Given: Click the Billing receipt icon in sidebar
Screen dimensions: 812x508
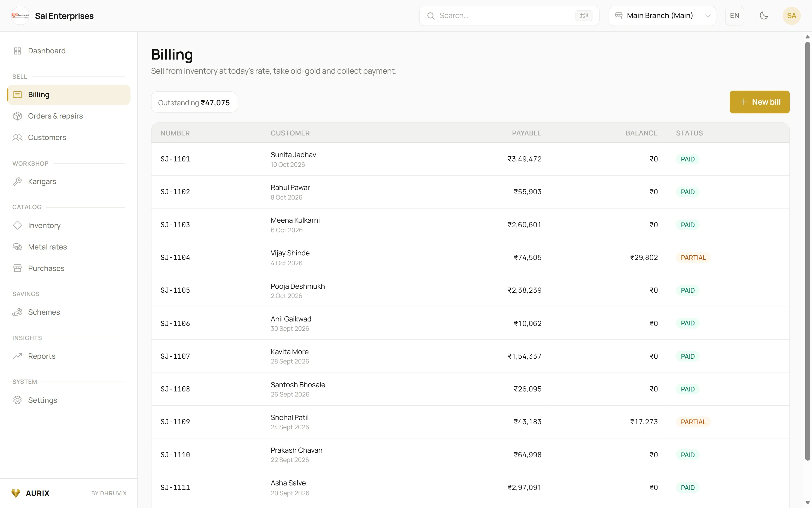Looking at the screenshot, I should click(17, 95).
